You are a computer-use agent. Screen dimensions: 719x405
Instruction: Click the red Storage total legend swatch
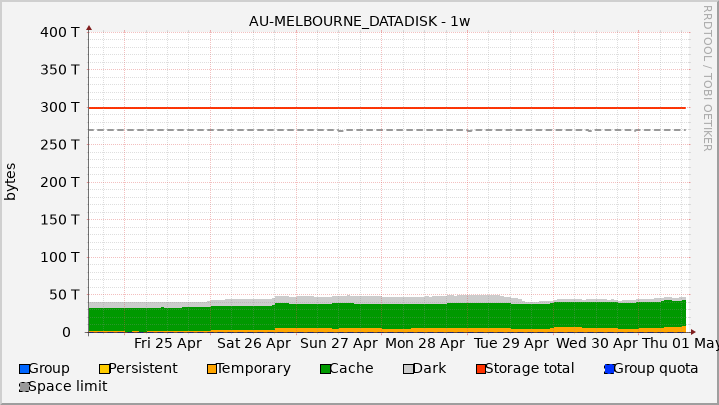[481, 369]
